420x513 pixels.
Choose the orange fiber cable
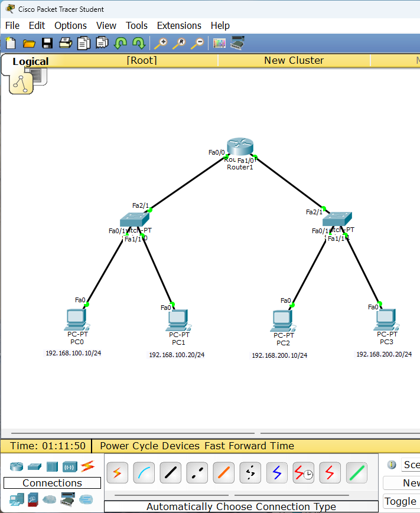click(223, 473)
